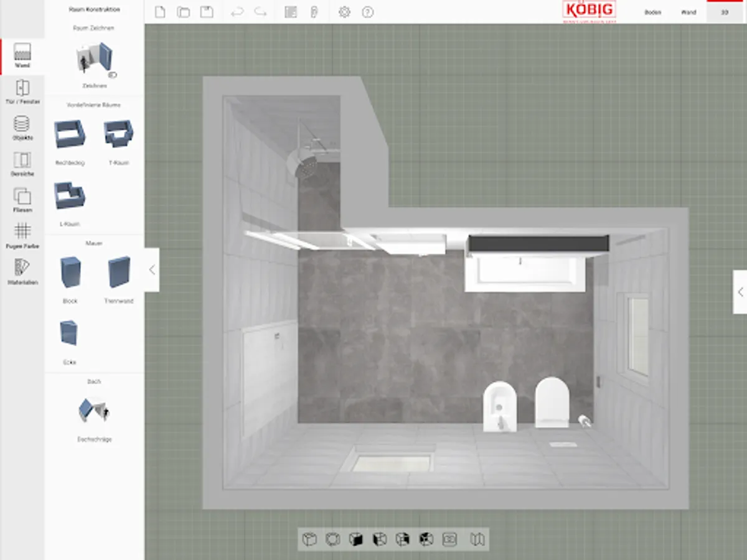Pick the T-Raum predefined room
The height and width of the screenshot is (560, 747).
118,142
